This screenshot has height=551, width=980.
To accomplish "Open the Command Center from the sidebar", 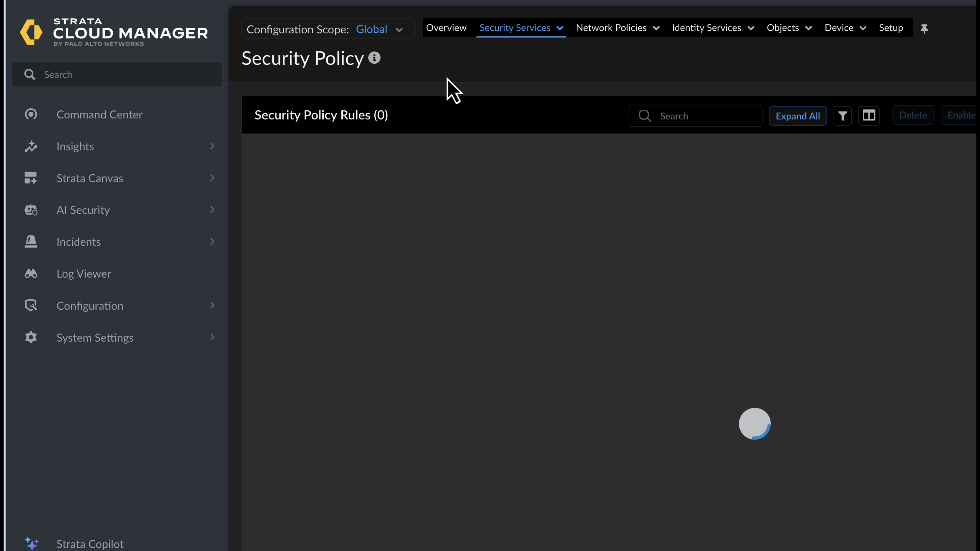I will click(x=31, y=115).
